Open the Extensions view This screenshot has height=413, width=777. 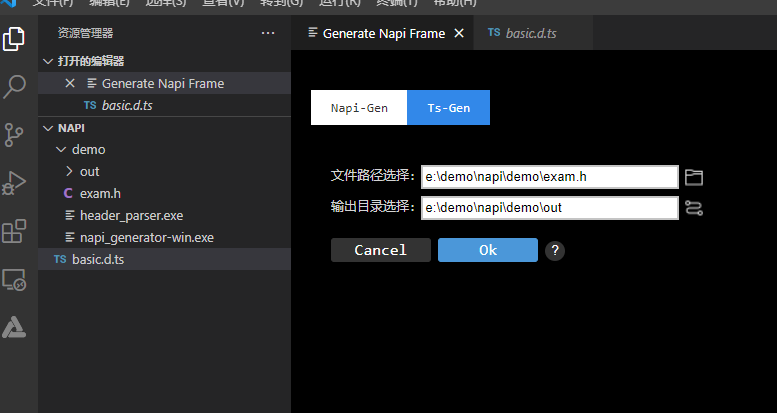15,232
